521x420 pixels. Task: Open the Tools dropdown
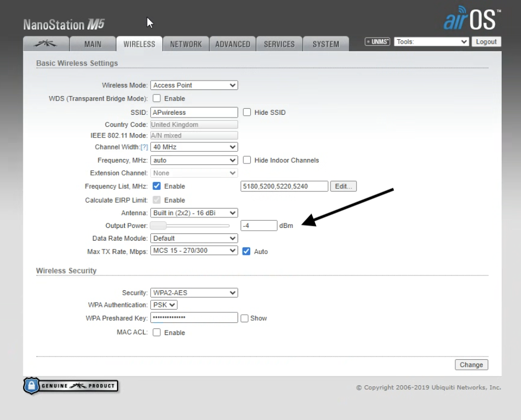(431, 42)
